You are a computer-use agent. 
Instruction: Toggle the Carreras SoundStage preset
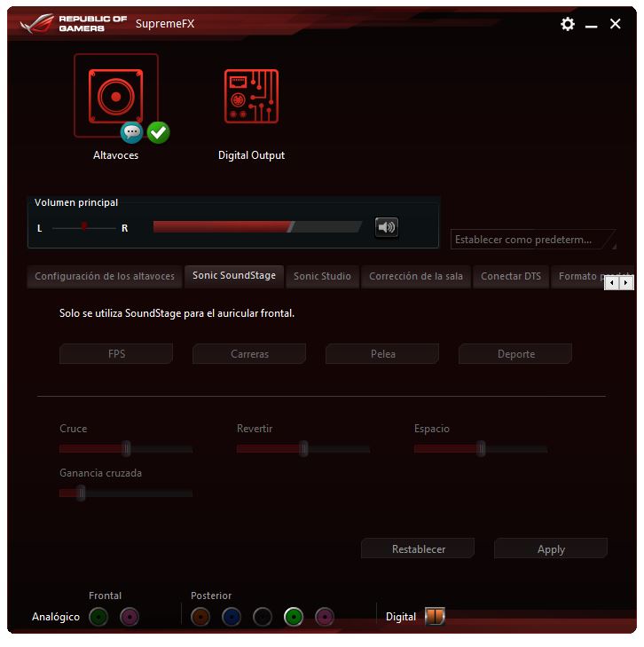pyautogui.click(x=249, y=354)
